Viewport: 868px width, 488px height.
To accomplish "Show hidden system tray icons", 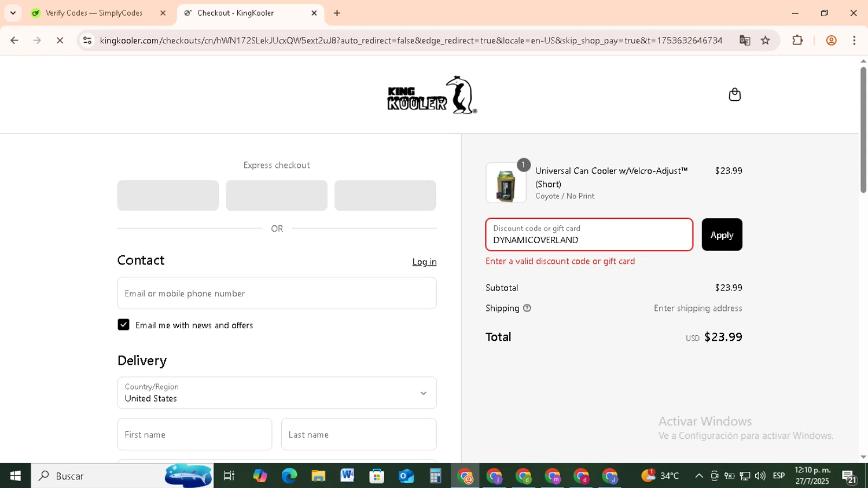I will pyautogui.click(x=699, y=476).
